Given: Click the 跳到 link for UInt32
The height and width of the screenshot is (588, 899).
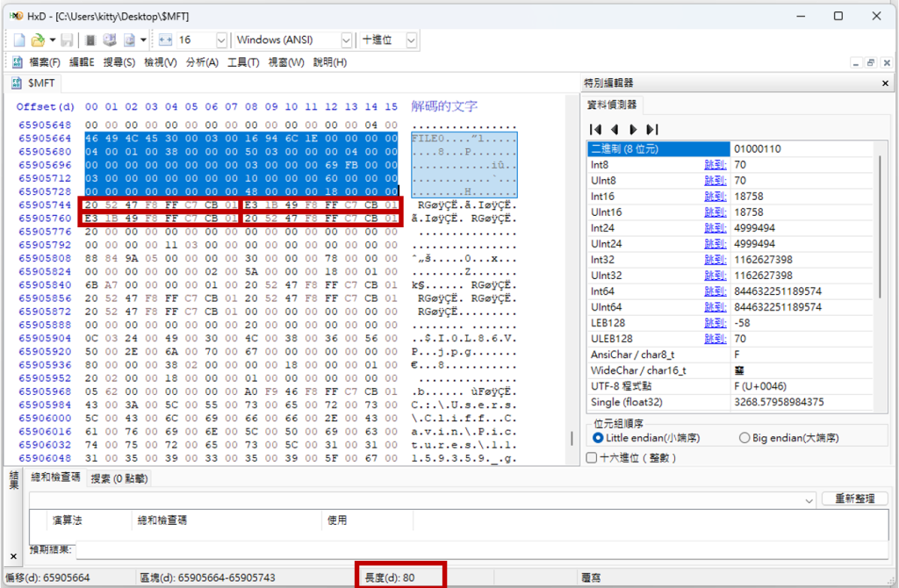Looking at the screenshot, I should point(715,276).
